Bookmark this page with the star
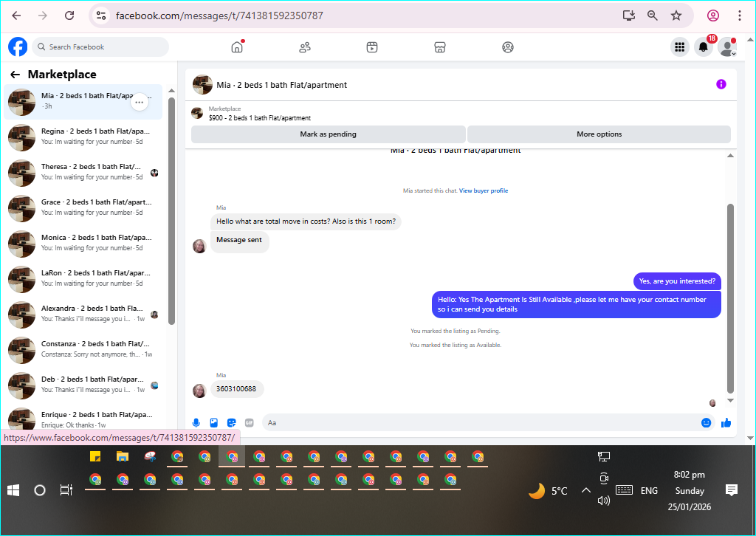This screenshot has height=536, width=756. click(x=676, y=16)
